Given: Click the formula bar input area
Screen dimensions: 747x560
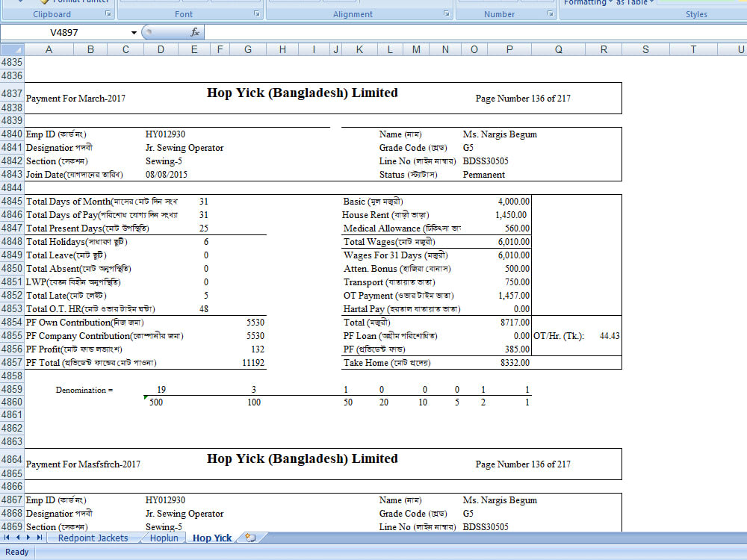Looking at the screenshot, I should [475, 32].
